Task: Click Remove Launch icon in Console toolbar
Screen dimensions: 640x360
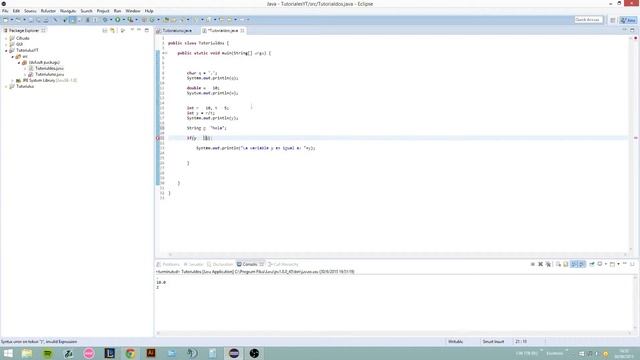Action: [540, 264]
